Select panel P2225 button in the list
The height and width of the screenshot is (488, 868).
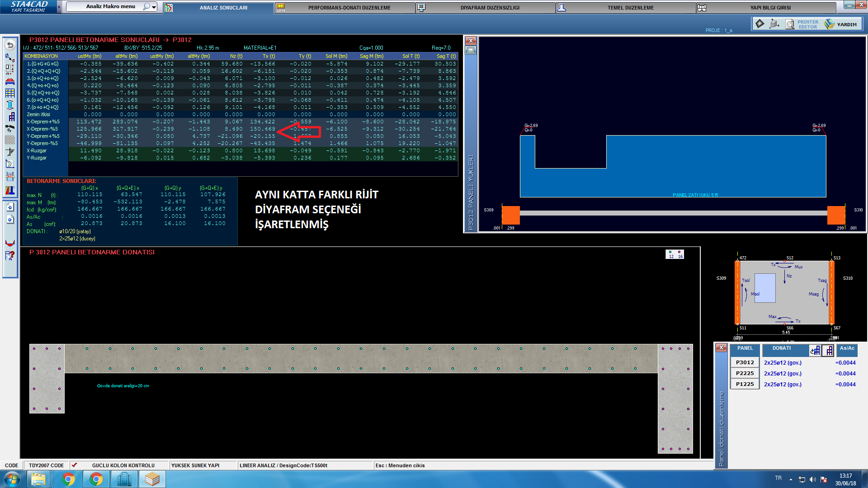point(745,373)
